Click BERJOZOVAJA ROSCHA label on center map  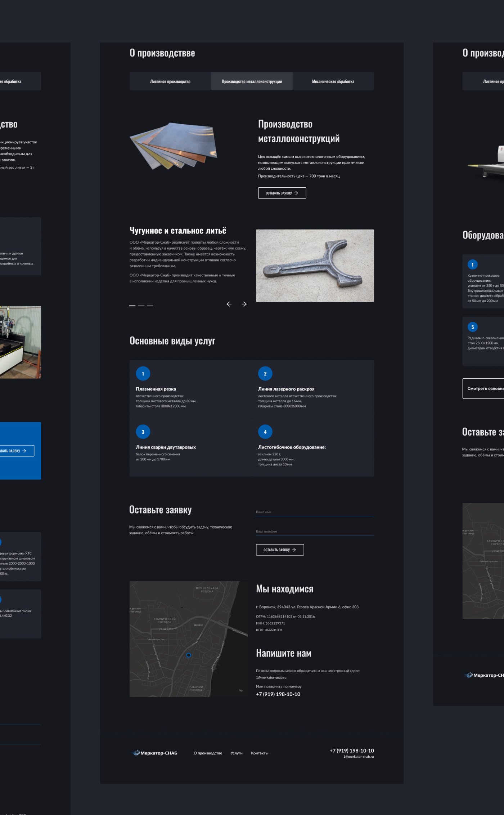click(x=207, y=590)
